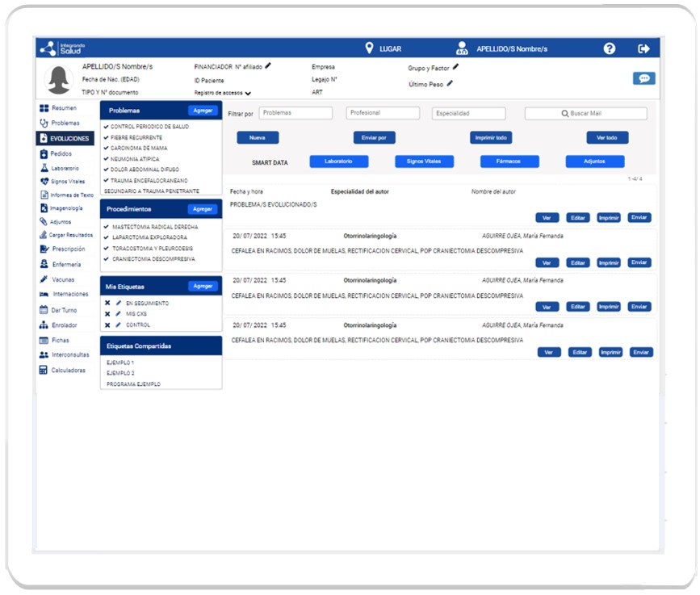Screen dimensions: 700x595
Task: Toggle checkmark for LAPAROTOMIA EXPLORADORA procedure
Action: click(x=107, y=238)
